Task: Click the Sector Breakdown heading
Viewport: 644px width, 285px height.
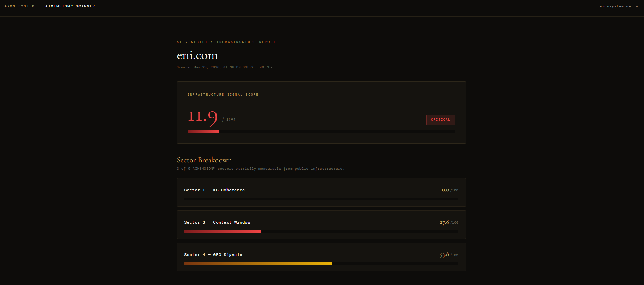Action: (204, 160)
